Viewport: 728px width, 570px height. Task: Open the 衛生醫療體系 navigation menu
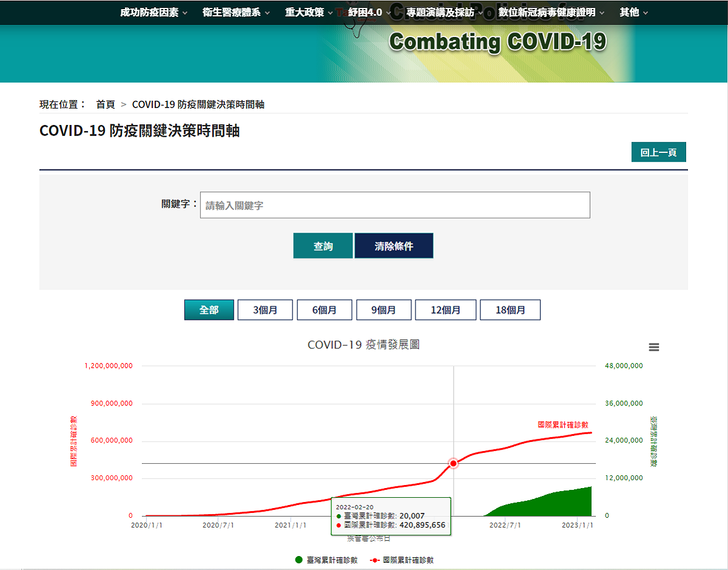pyautogui.click(x=237, y=12)
